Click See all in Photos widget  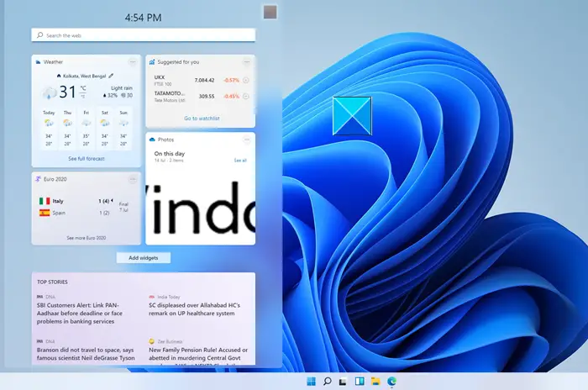[x=240, y=161]
